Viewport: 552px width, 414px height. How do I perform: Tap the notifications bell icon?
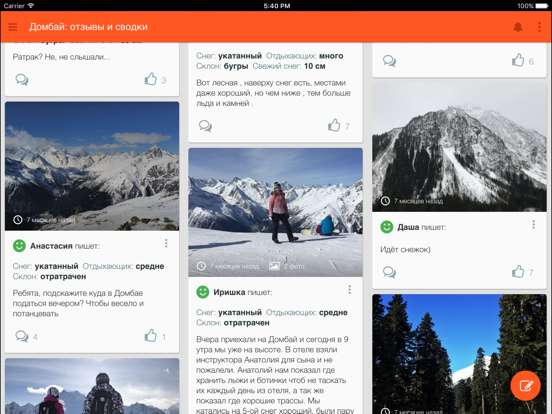coord(518,27)
